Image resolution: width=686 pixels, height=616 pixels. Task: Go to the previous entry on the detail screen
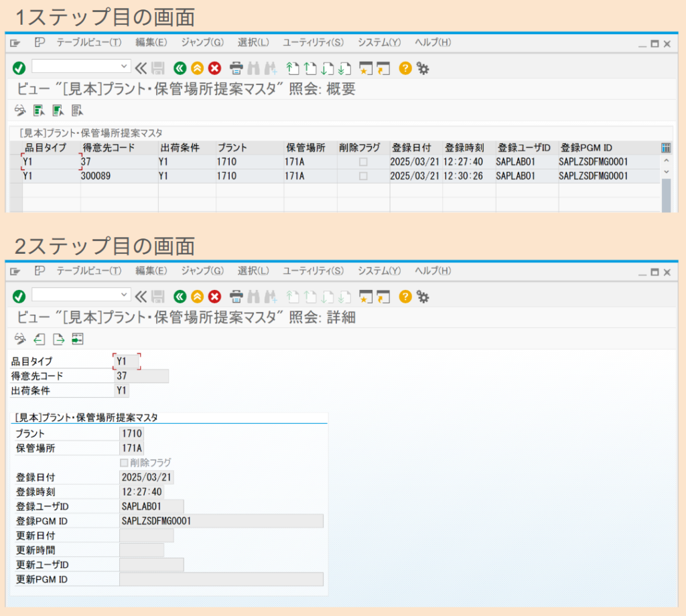(x=39, y=339)
